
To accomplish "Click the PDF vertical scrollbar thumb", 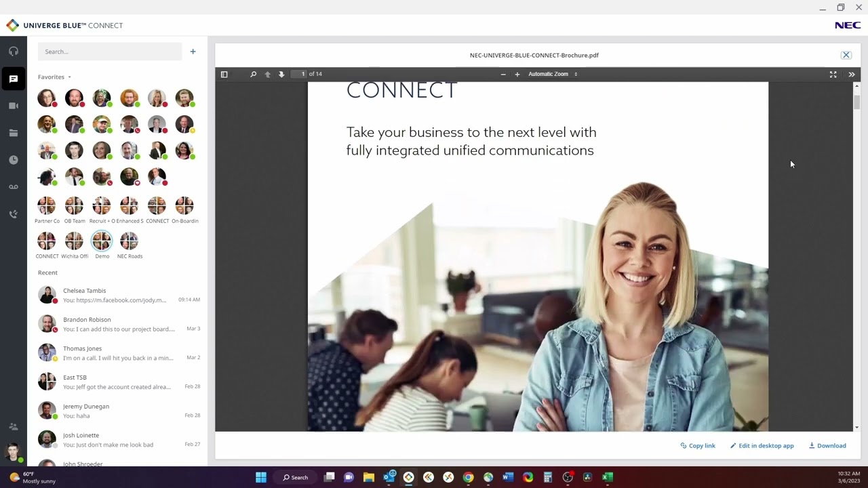I will [857, 102].
